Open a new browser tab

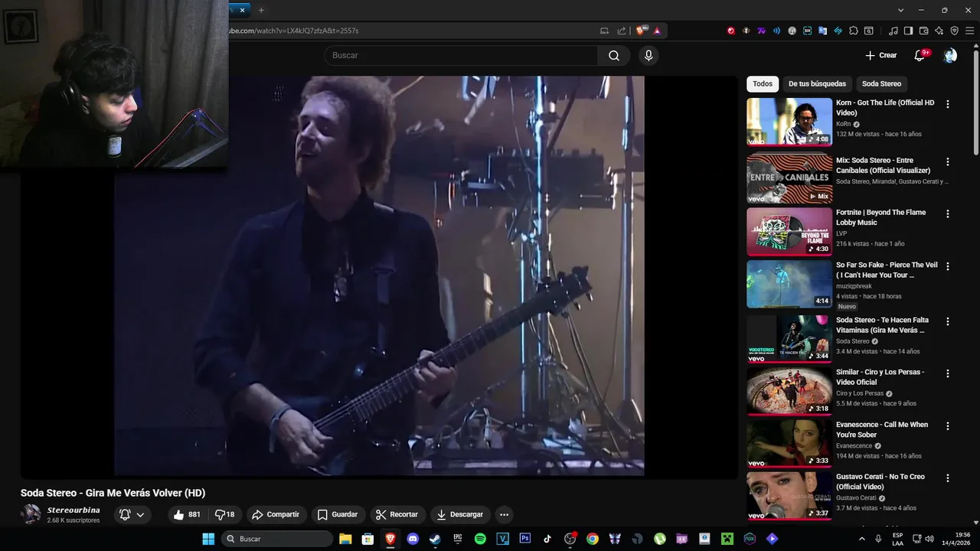(x=261, y=10)
